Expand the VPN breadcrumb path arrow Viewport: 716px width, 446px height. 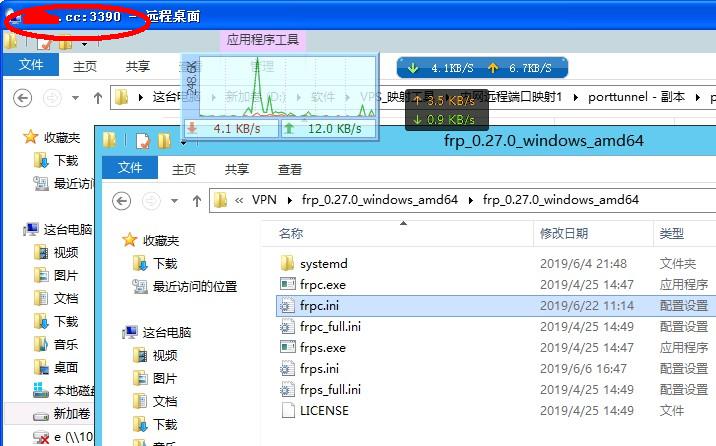[293, 201]
